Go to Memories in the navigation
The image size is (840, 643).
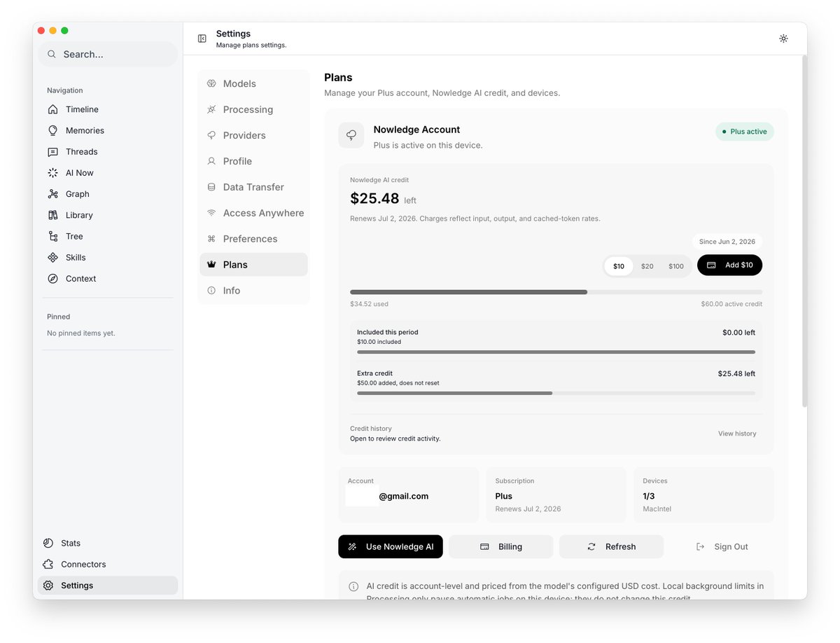108,130
